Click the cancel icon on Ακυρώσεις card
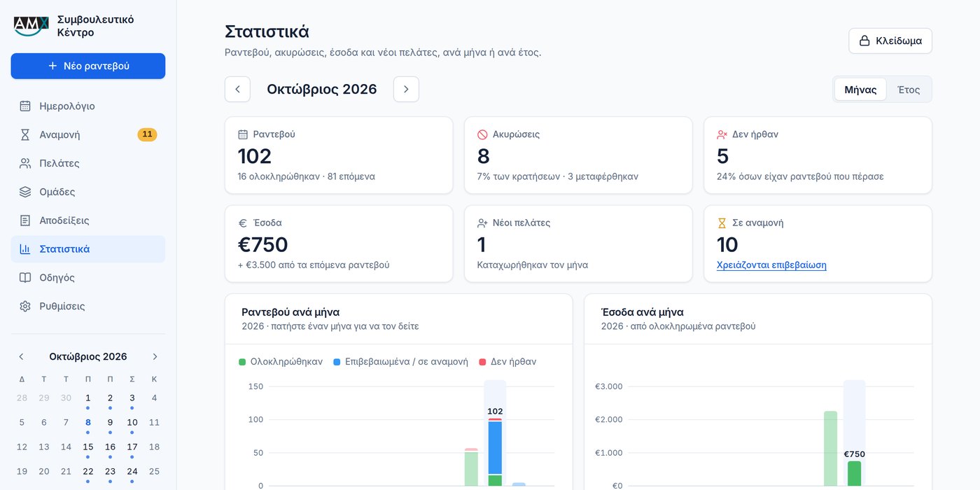Viewport: 980px width, 490px height. (x=482, y=134)
